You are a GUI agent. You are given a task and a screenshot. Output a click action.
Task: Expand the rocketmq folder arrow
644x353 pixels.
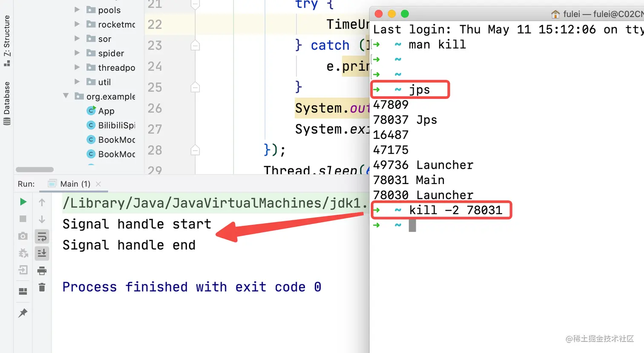(x=77, y=24)
